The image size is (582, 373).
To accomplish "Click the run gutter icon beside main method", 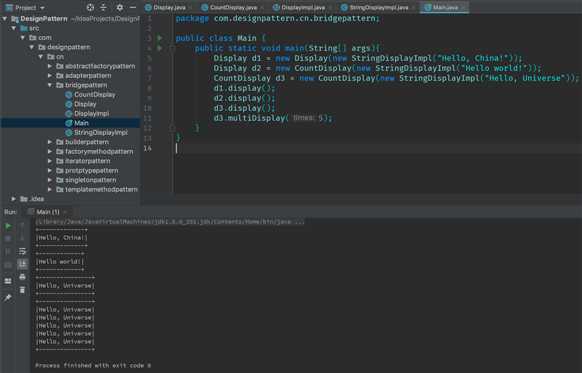I will 160,48.
